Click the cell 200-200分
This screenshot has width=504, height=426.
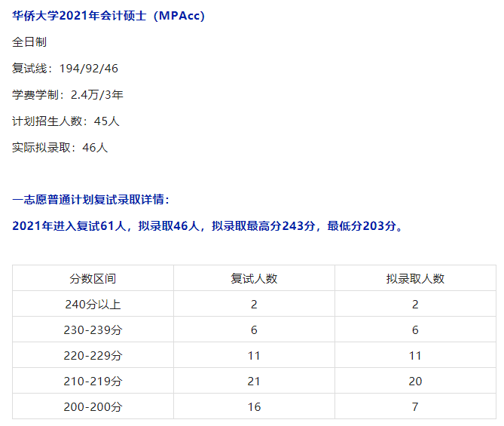[x=93, y=406]
